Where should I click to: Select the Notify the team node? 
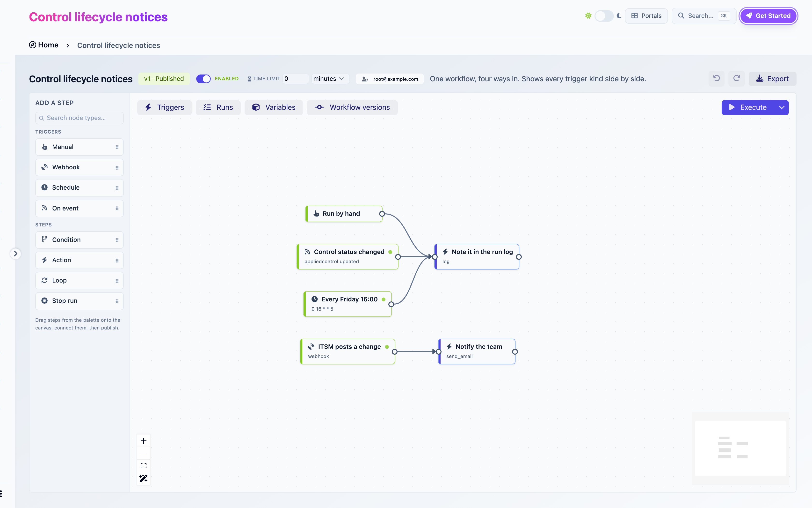pyautogui.click(x=477, y=351)
